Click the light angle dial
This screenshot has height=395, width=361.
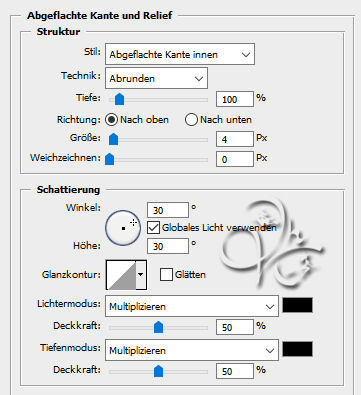pos(123,228)
